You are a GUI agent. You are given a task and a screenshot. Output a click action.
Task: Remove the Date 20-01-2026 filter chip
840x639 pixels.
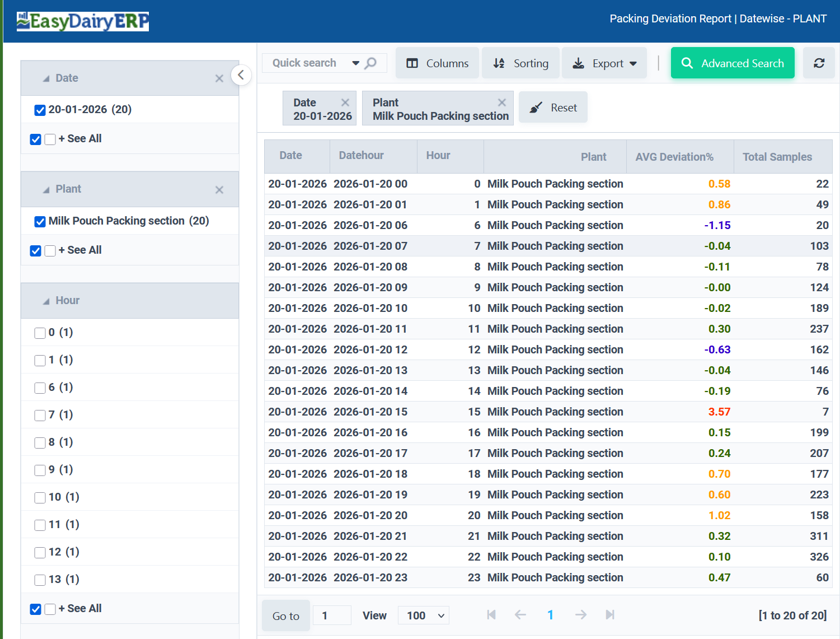[x=344, y=102]
